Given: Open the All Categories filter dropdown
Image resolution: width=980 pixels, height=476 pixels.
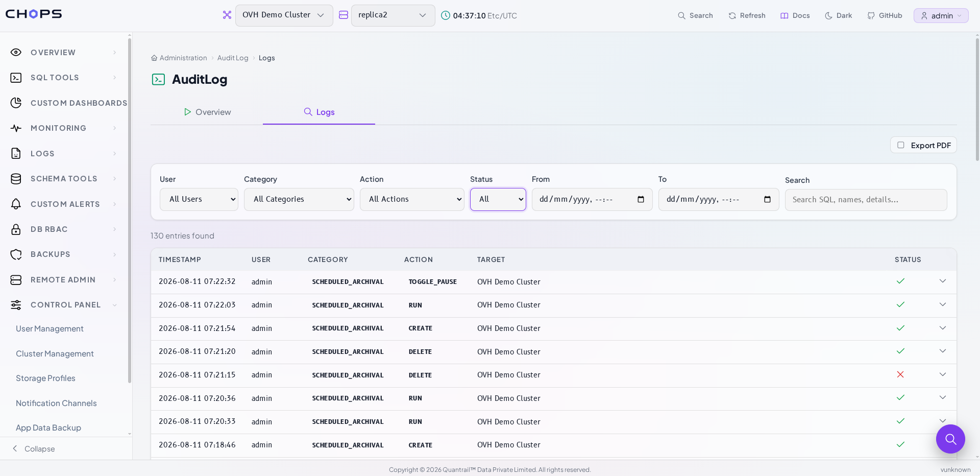Looking at the screenshot, I should pyautogui.click(x=299, y=199).
